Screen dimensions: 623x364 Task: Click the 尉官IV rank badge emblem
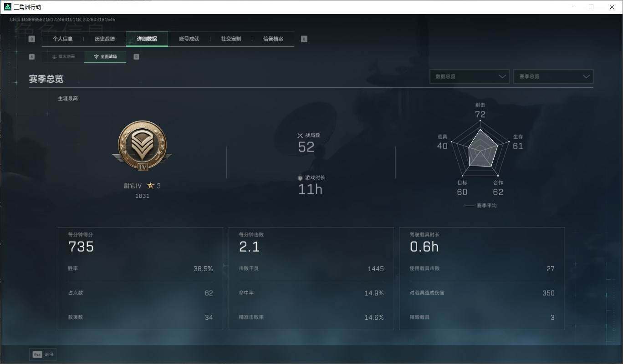click(142, 145)
